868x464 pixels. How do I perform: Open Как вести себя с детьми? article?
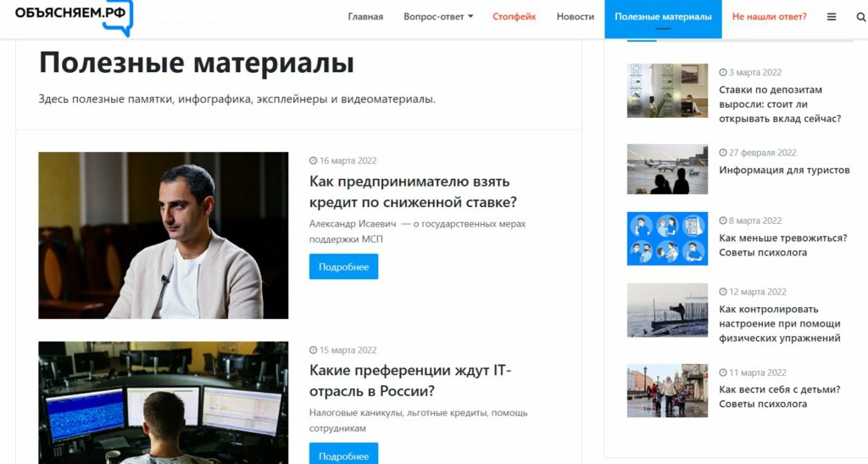click(x=780, y=396)
